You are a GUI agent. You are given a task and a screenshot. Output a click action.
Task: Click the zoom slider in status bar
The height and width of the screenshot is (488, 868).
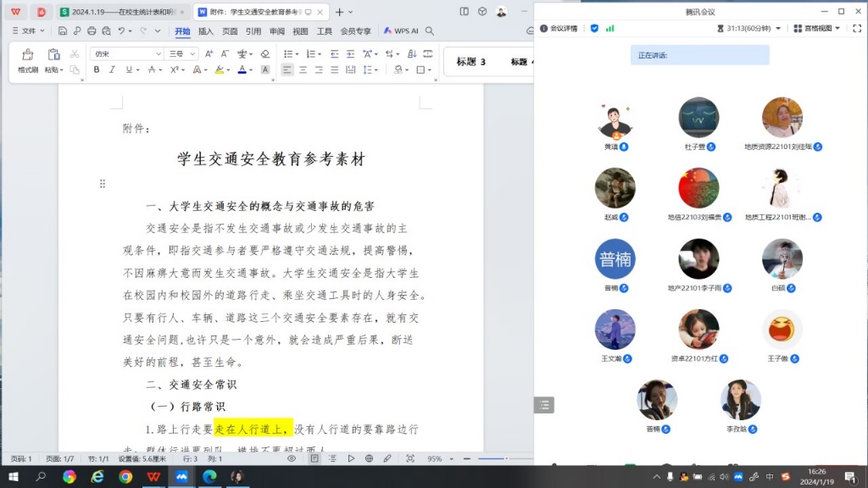tap(492, 458)
